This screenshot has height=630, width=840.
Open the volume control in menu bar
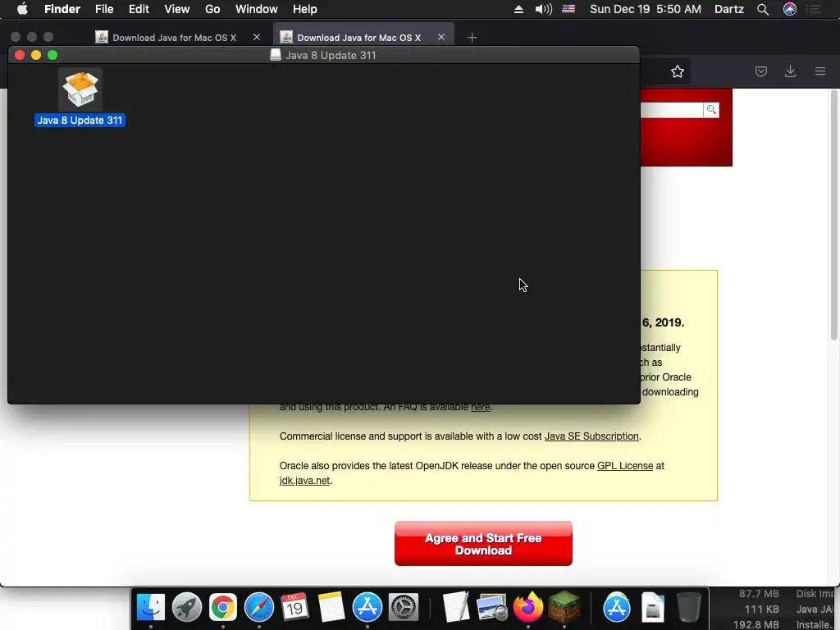543,9
